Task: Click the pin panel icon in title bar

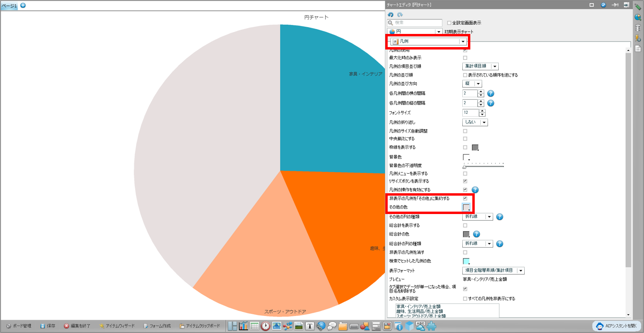Action: (x=615, y=5)
